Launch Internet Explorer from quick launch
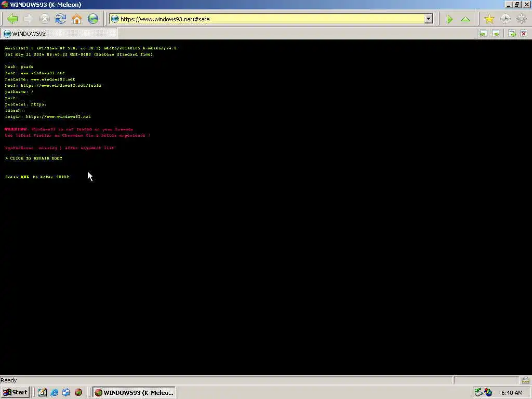 coord(54,392)
